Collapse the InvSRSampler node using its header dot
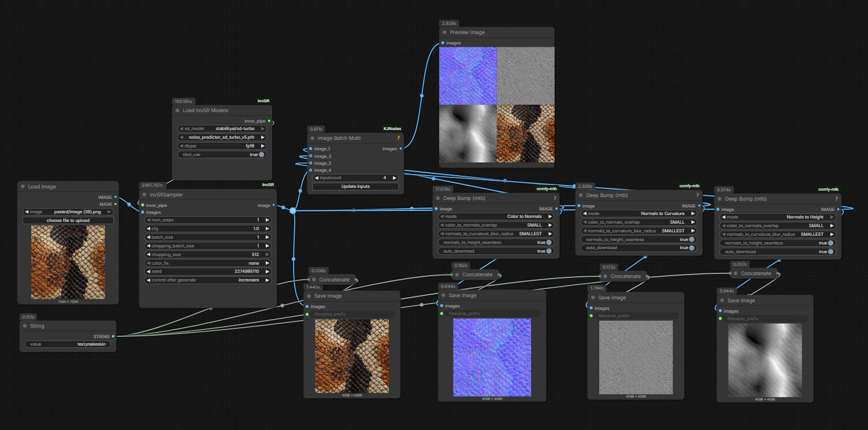868x430 pixels. (x=144, y=195)
